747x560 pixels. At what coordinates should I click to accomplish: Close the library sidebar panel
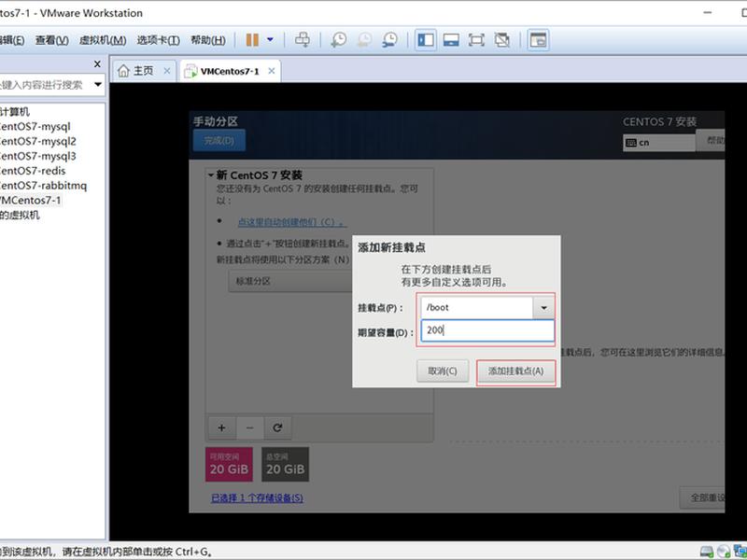pos(97,63)
